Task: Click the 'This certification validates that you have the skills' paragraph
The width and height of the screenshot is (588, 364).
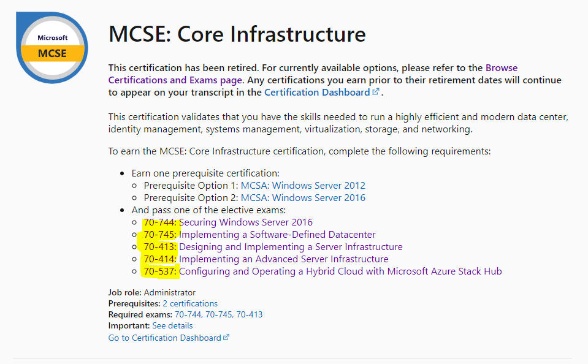Action: tap(338, 123)
